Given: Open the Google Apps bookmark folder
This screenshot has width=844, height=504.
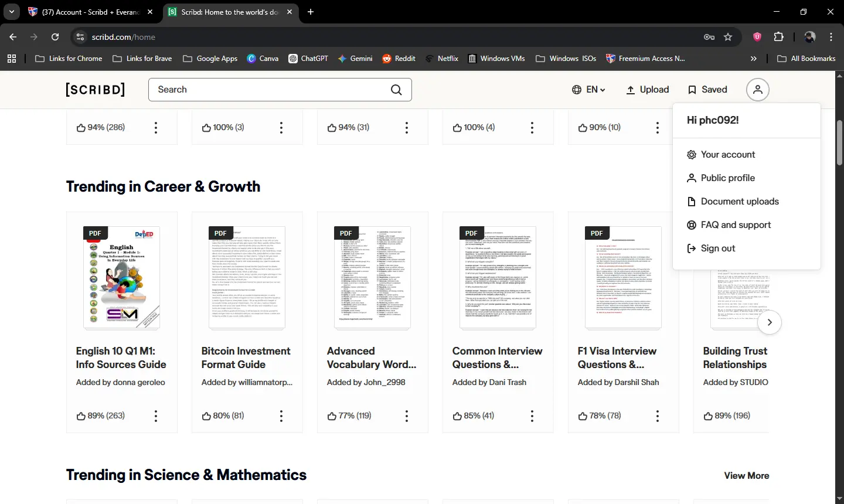Looking at the screenshot, I should coord(210,59).
